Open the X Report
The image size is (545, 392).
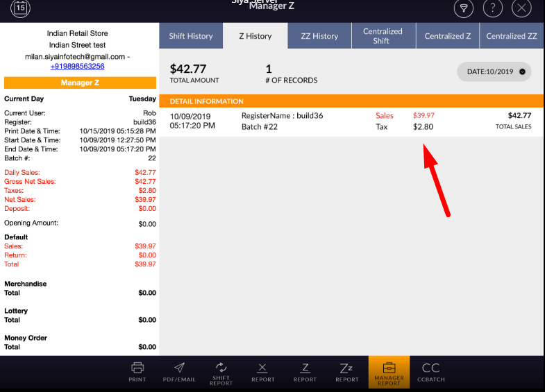262,371
